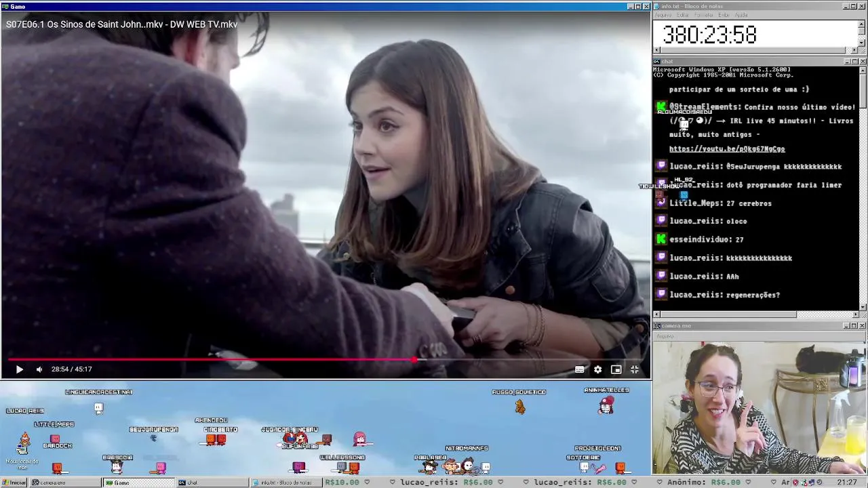Click Notepad horizontal scroll left arrow

(x=656, y=50)
